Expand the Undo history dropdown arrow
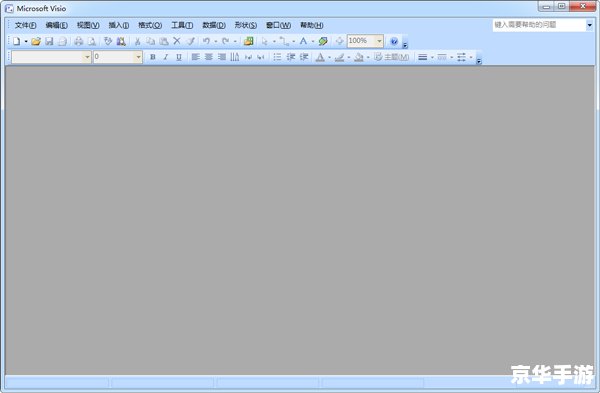This screenshot has height=393, width=600. click(216, 41)
